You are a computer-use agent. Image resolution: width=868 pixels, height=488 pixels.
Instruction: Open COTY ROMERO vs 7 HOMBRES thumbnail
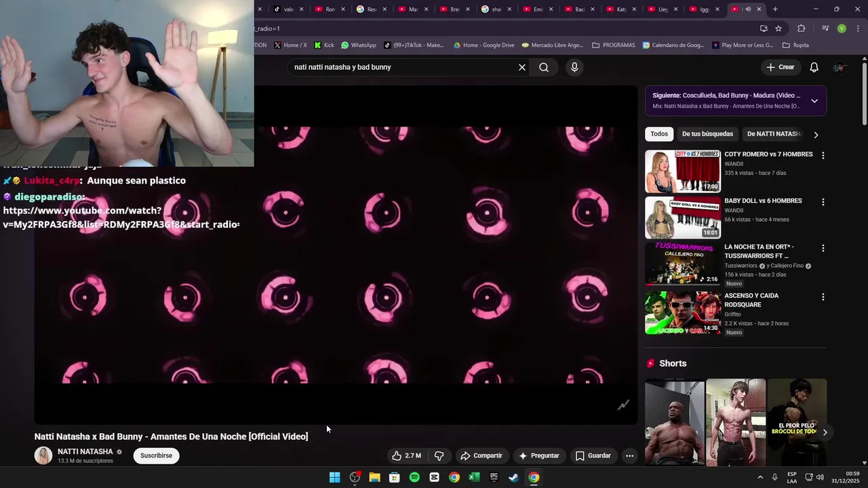(683, 171)
